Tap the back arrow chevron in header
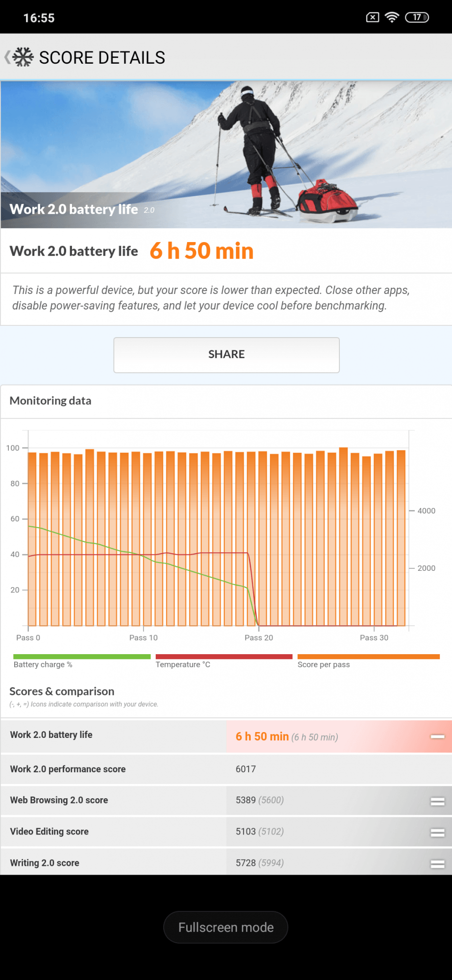Viewport: 452px width, 980px height. click(7, 57)
